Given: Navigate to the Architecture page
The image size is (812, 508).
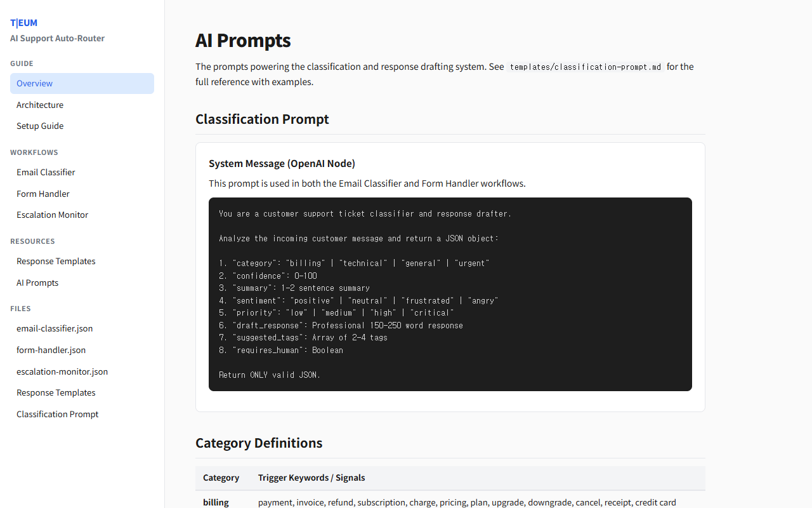Looking at the screenshot, I should (40, 105).
